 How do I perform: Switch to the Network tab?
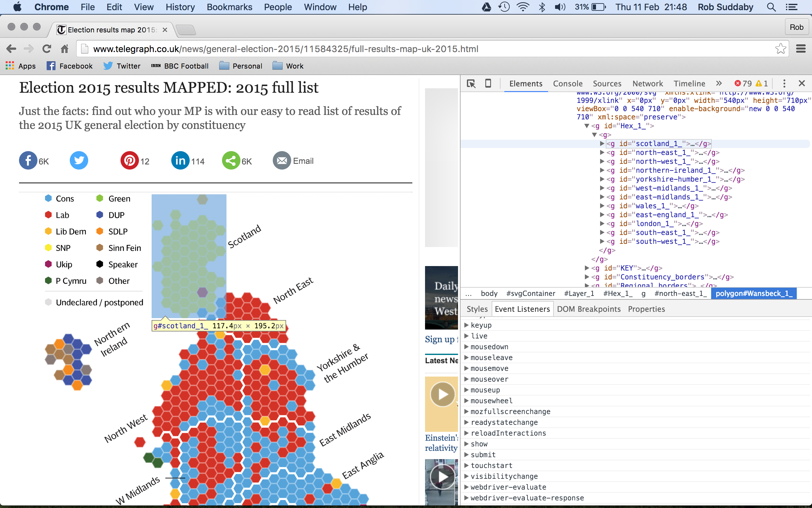pos(648,83)
